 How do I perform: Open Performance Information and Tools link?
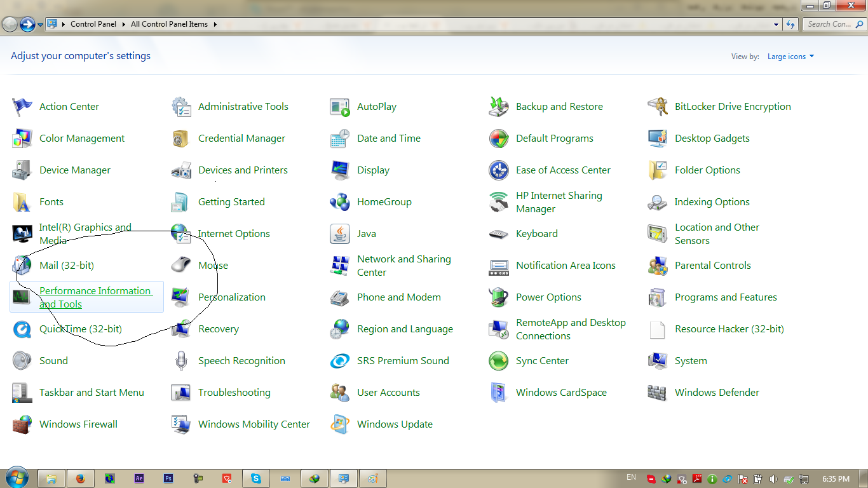[95, 297]
